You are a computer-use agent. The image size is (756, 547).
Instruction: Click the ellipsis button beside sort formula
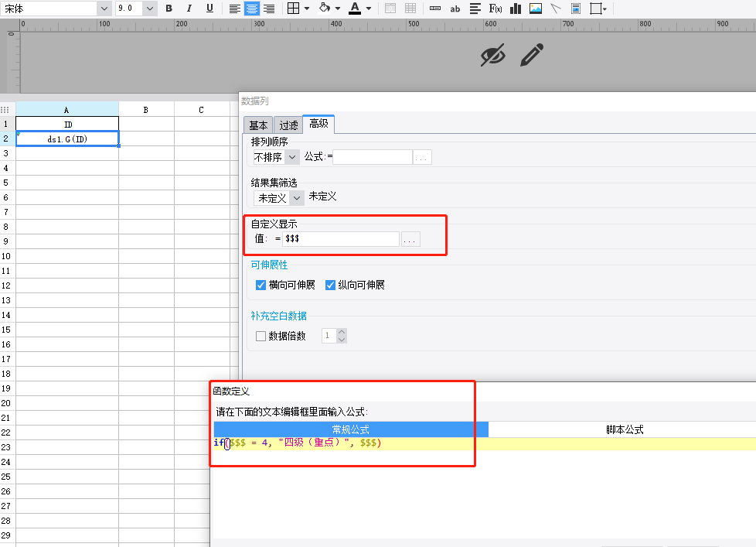[422, 157]
